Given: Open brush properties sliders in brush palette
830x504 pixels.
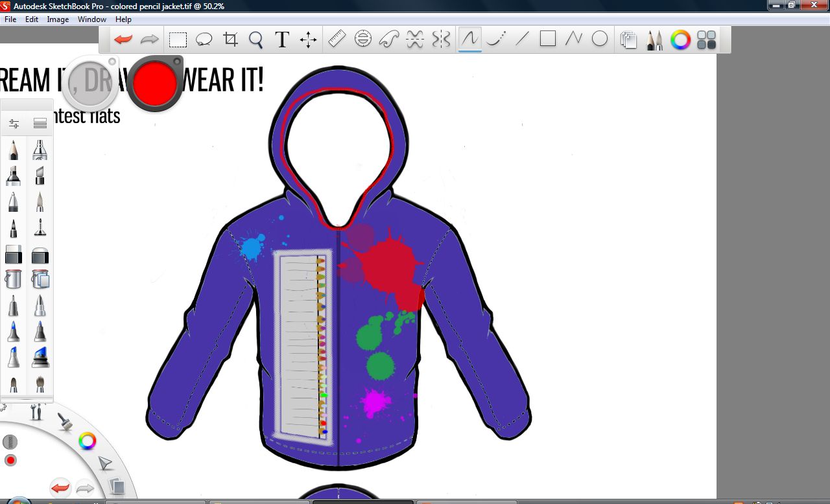Looking at the screenshot, I should pyautogui.click(x=14, y=123).
